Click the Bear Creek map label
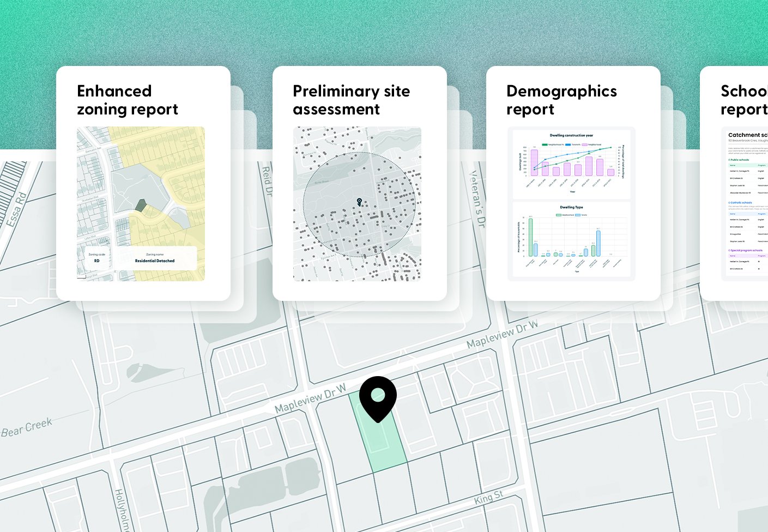Image resolution: width=768 pixels, height=532 pixels. 27,427
